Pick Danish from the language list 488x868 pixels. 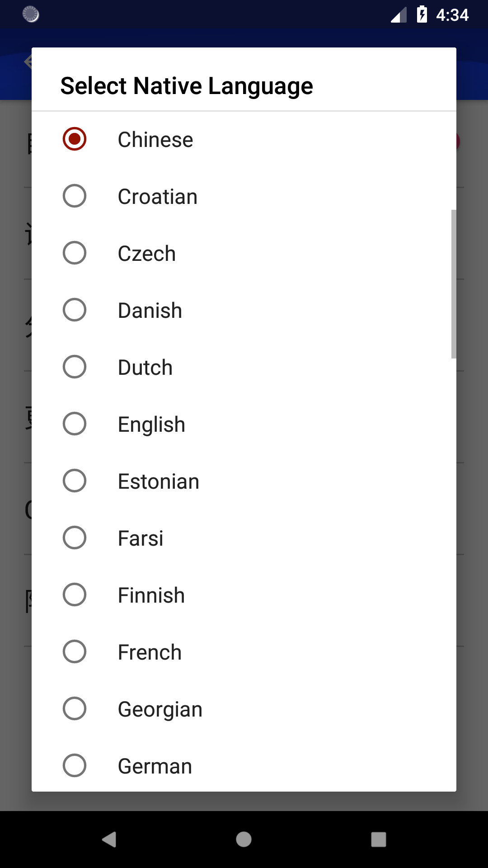244,310
